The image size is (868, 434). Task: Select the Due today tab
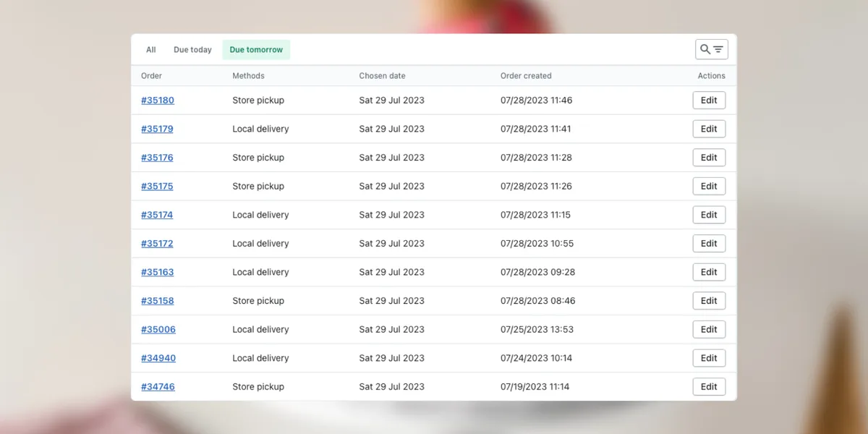(192, 49)
